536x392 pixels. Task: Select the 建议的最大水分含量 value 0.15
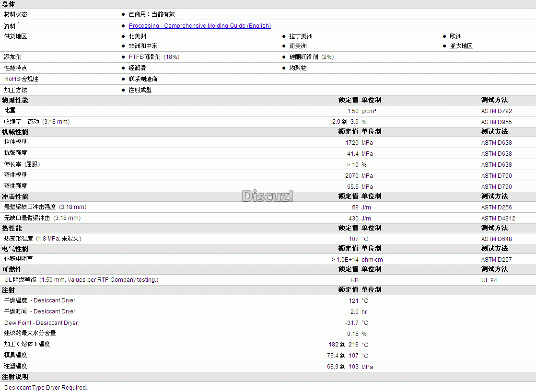click(353, 334)
